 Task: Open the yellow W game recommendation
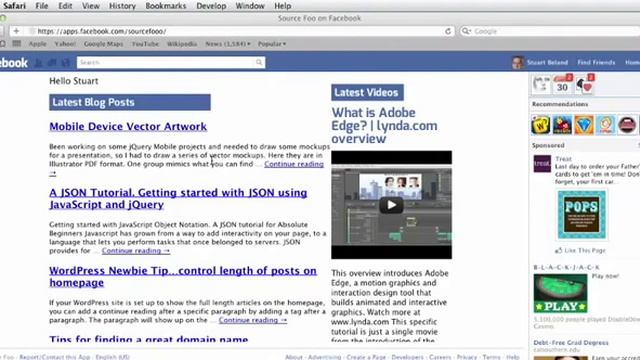541,125
